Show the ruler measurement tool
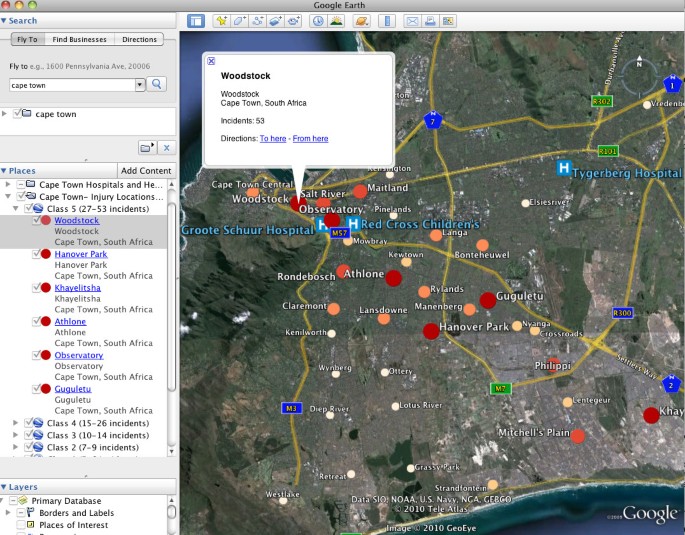The width and height of the screenshot is (685, 535). tap(387, 21)
